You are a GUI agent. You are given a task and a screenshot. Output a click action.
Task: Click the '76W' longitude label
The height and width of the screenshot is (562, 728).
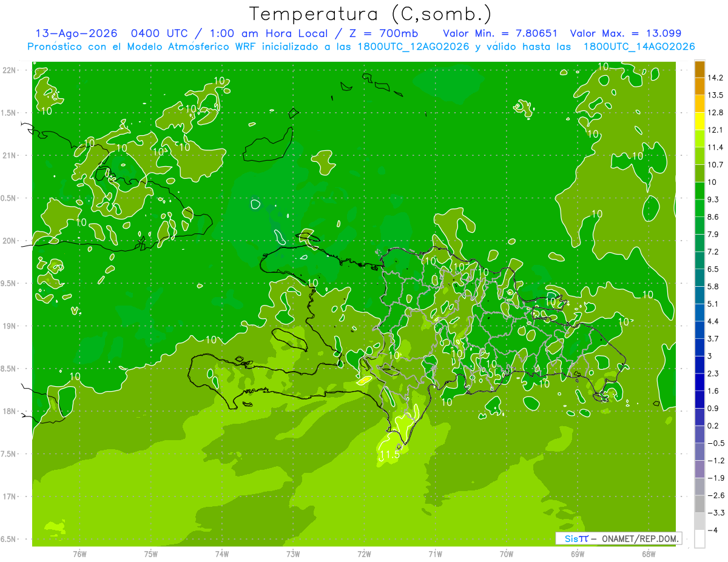click(79, 554)
